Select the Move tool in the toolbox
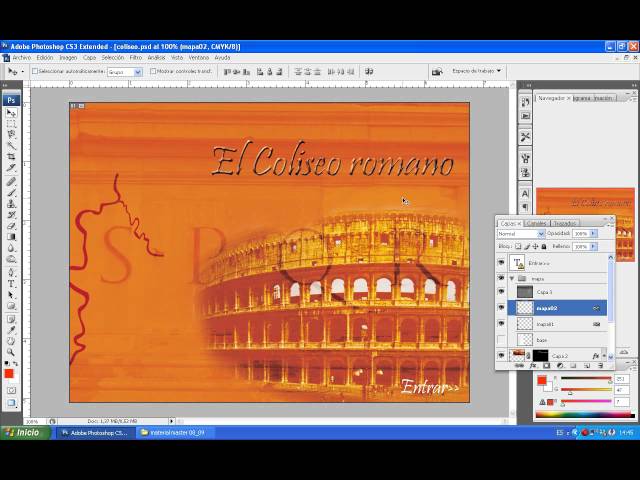Image resolution: width=640 pixels, height=480 pixels. 11,113
